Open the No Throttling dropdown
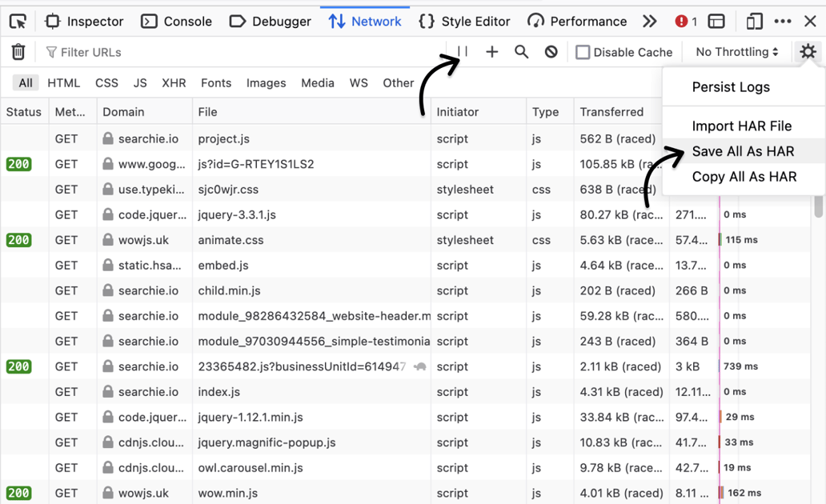 point(737,52)
